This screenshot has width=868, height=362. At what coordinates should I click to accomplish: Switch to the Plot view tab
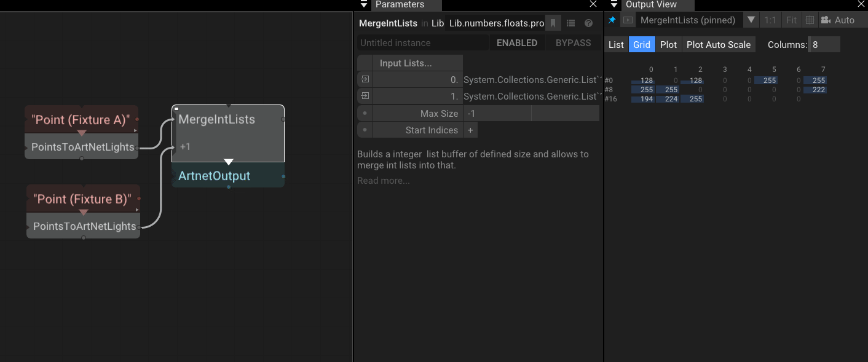[668, 45]
